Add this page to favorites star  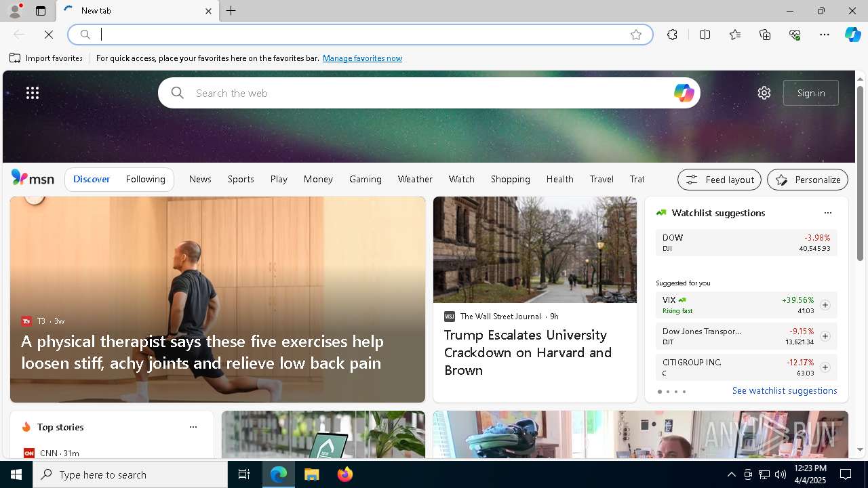tap(636, 35)
